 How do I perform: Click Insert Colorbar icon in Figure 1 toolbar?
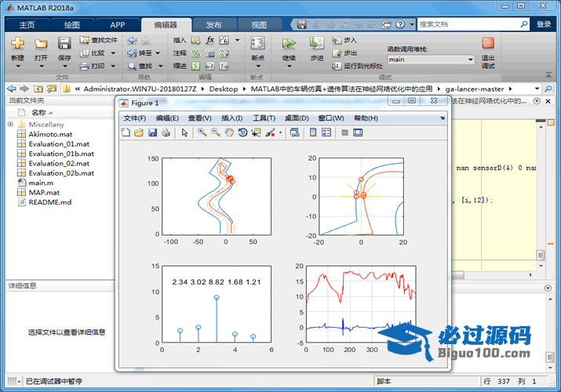313,132
